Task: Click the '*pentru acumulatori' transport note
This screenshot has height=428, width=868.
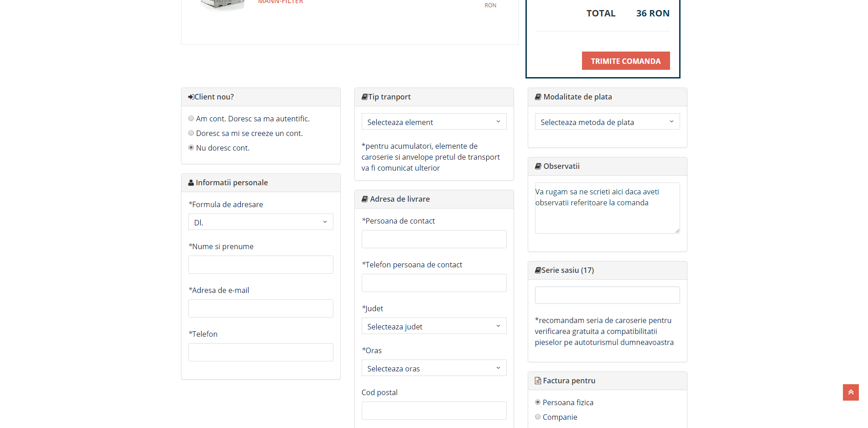Action: click(431, 157)
